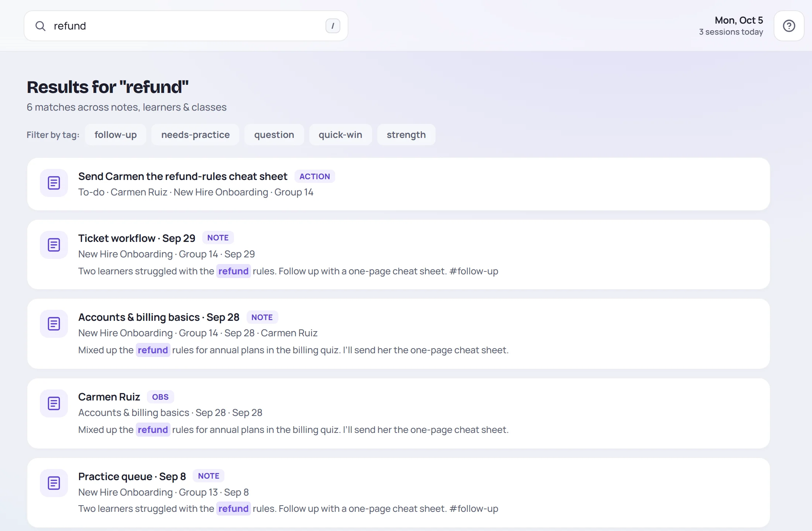Image resolution: width=812 pixels, height=531 pixels.
Task: Open help via question mark icon
Action: 789,26
